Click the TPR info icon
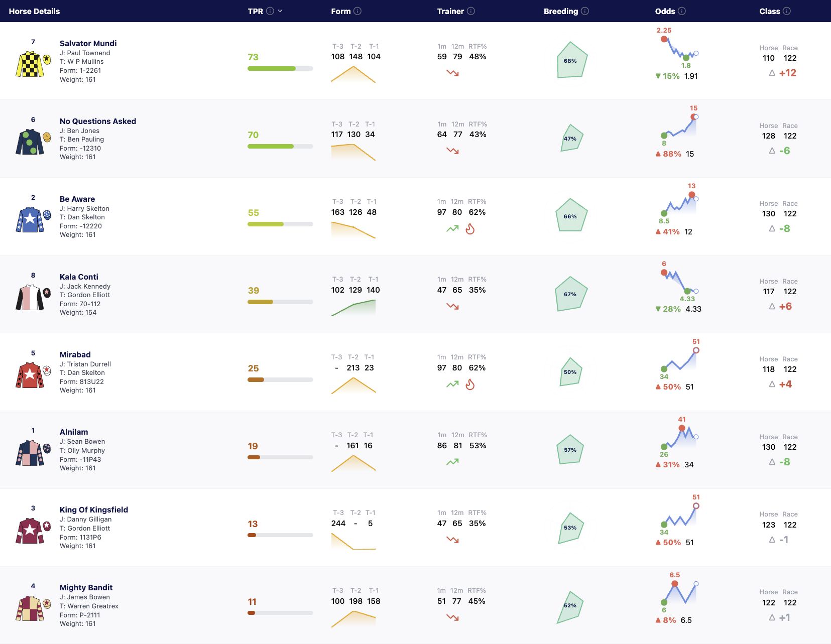This screenshot has width=831, height=644. coord(270,11)
